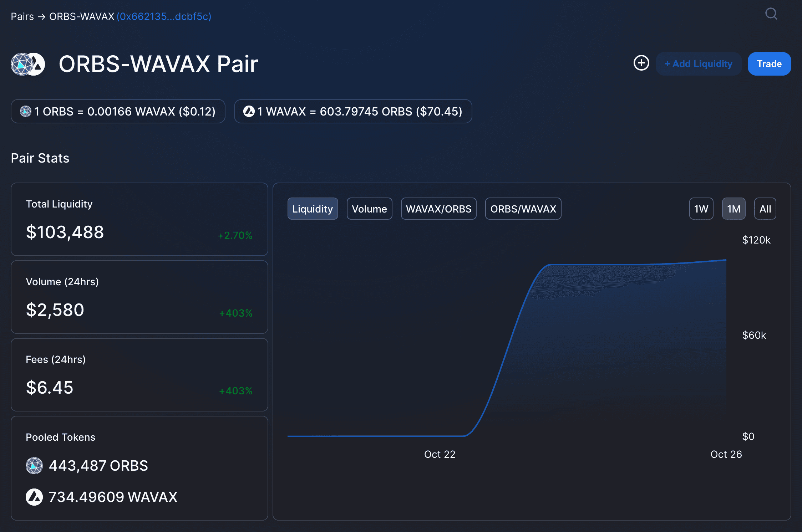The image size is (802, 532).
Task: Click the 1 WAVAX = 603.79745 ORBS rate pill
Action: 353,111
